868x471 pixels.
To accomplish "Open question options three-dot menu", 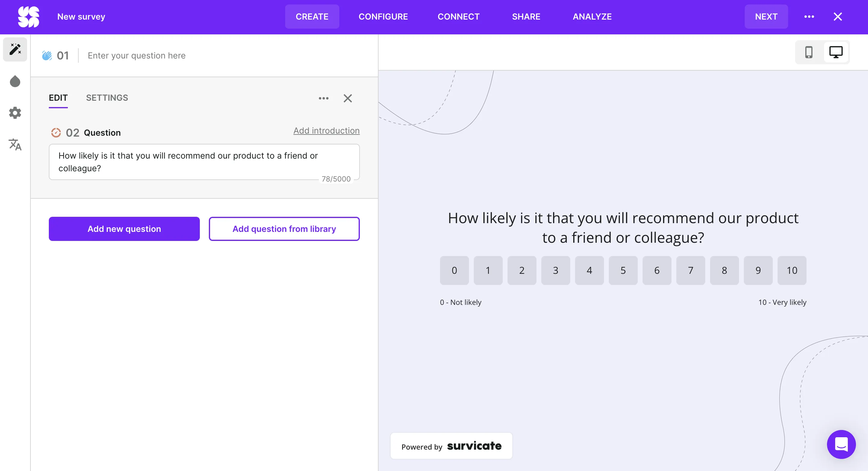I will [x=323, y=98].
